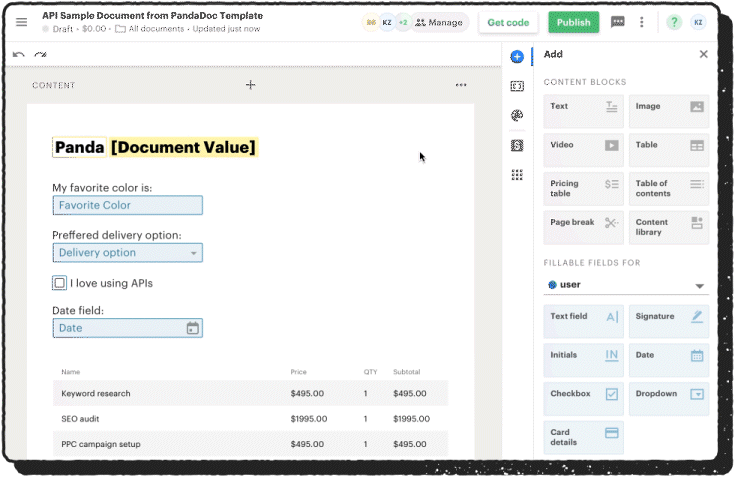Expand the Delivery option dropdown

pyautogui.click(x=128, y=253)
